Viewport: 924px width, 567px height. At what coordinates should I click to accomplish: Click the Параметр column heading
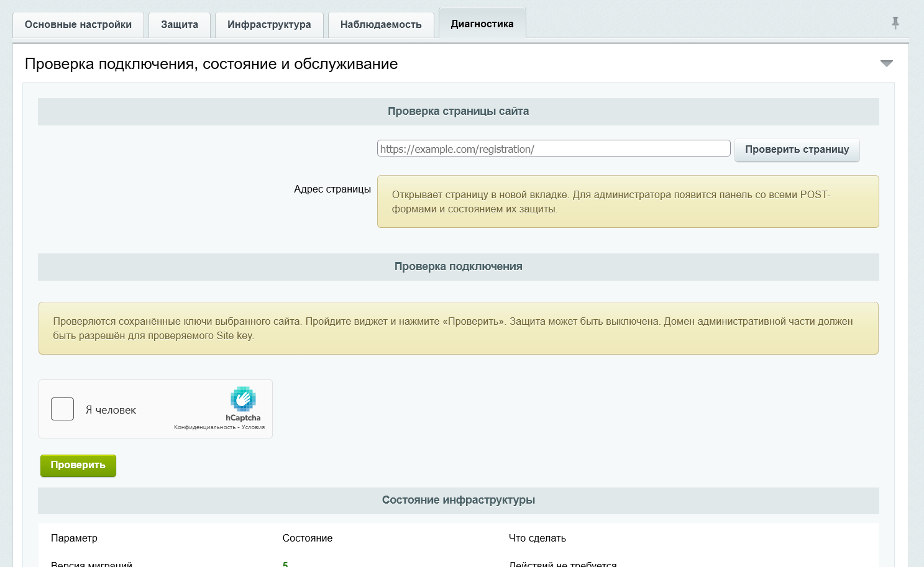[74, 538]
